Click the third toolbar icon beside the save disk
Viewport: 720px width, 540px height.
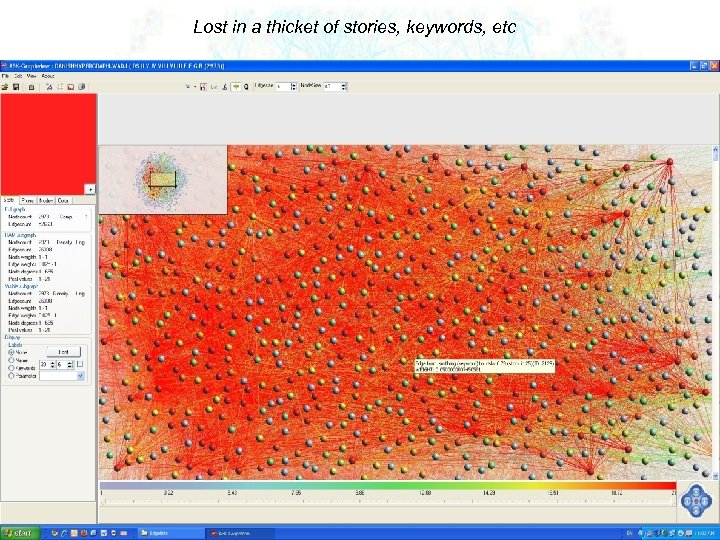pyautogui.click(x=31, y=86)
